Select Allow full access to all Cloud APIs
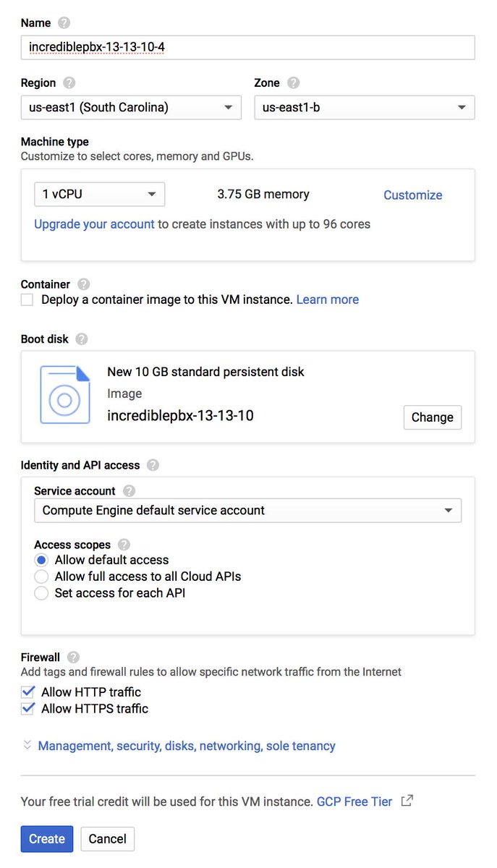 [41, 576]
